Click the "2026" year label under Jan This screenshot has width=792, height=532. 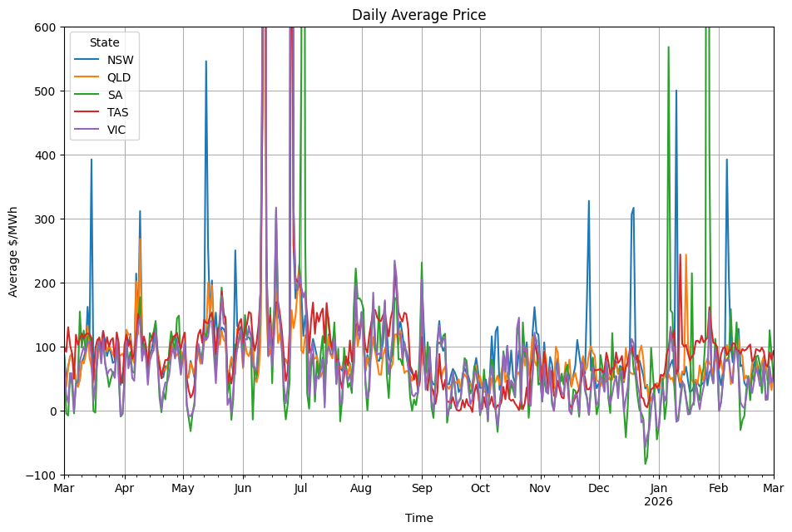click(x=658, y=501)
